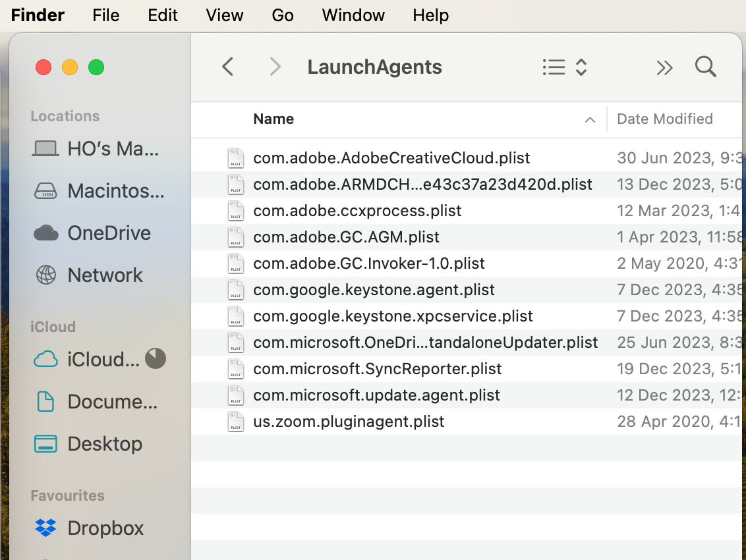
Task: Click the forward navigation arrow
Action: tap(275, 67)
